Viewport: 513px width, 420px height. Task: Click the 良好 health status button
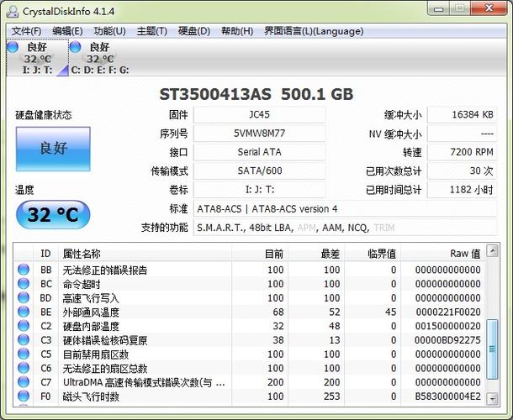click(53, 149)
